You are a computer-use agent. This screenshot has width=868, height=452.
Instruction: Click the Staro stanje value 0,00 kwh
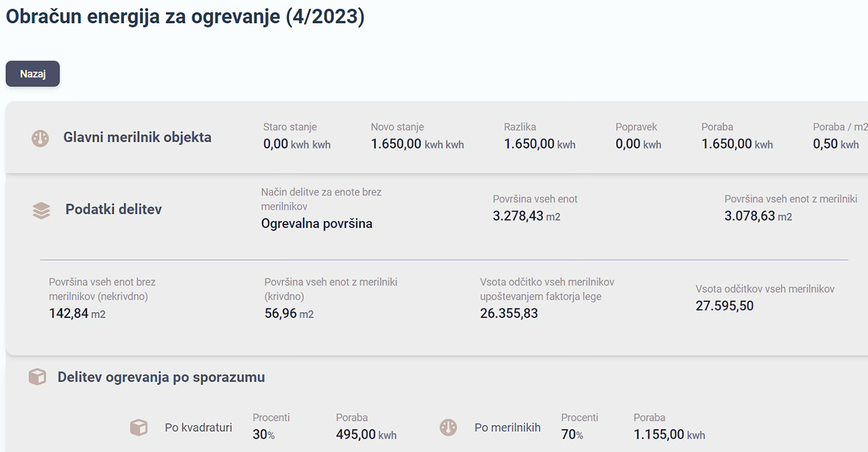tap(297, 144)
